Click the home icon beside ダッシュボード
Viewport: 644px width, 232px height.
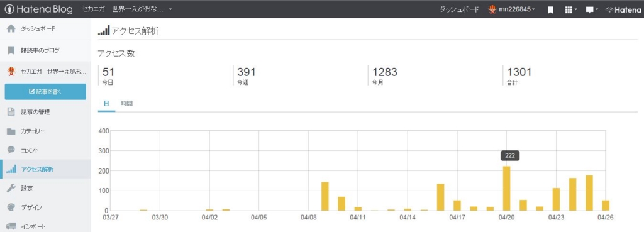[x=11, y=29]
